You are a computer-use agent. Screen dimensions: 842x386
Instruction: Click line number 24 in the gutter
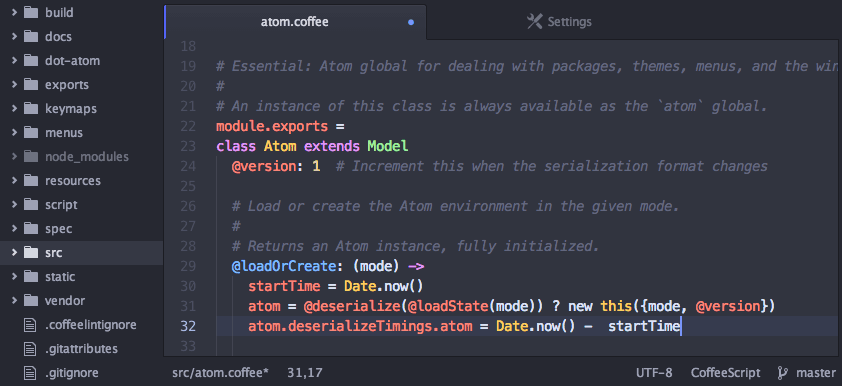(x=188, y=166)
